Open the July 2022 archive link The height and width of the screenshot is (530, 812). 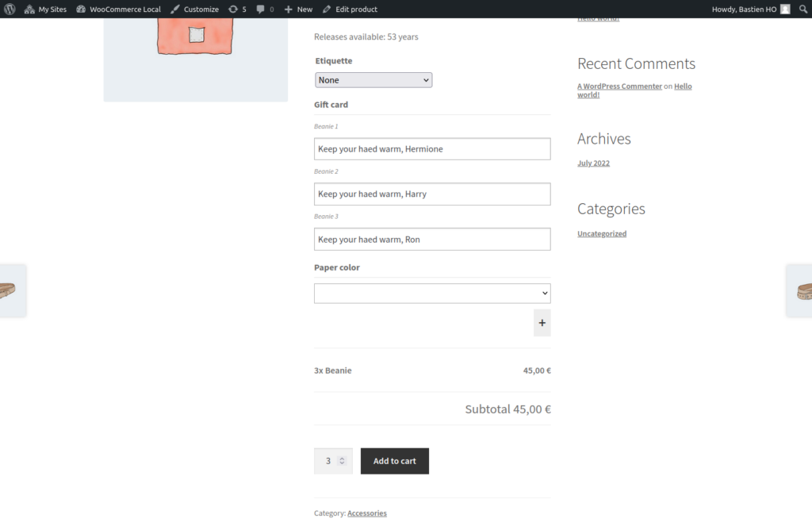pos(593,163)
